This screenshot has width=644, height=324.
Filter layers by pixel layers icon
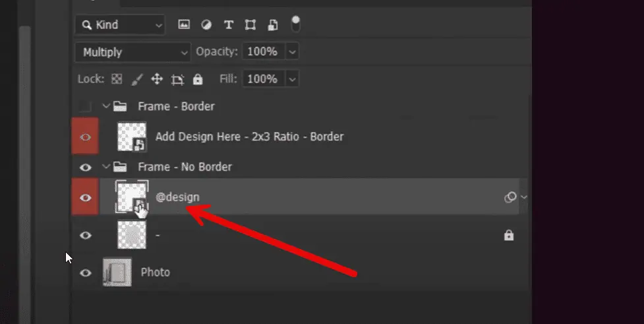click(x=184, y=25)
